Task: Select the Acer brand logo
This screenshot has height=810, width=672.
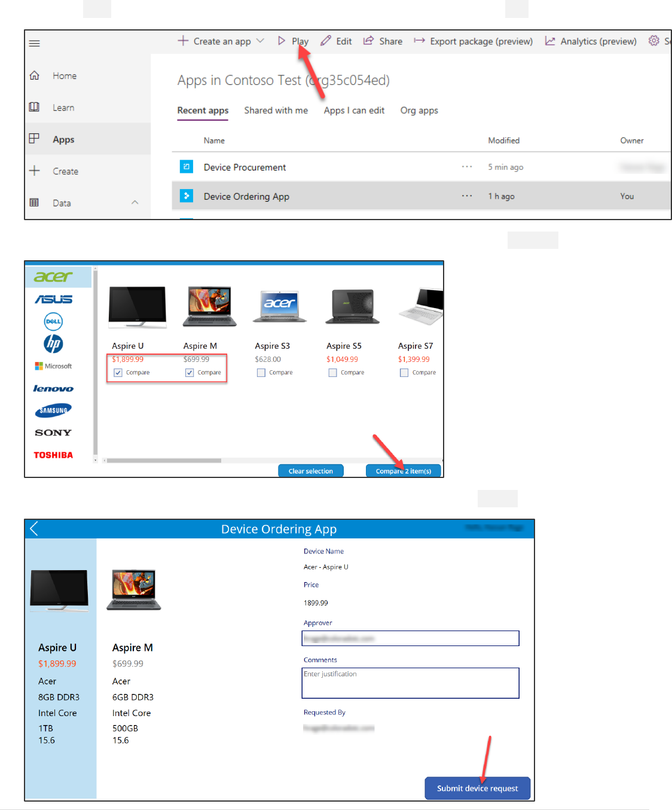Action: [53, 276]
